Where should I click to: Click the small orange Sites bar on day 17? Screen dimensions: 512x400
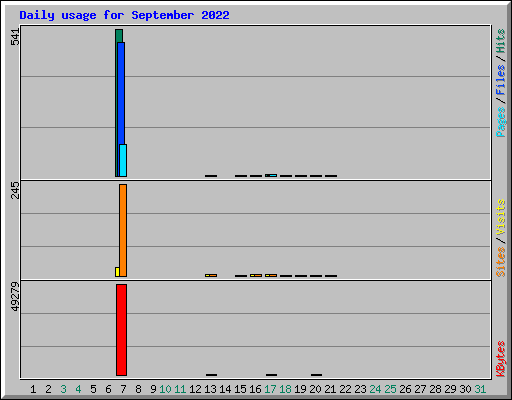273,275
